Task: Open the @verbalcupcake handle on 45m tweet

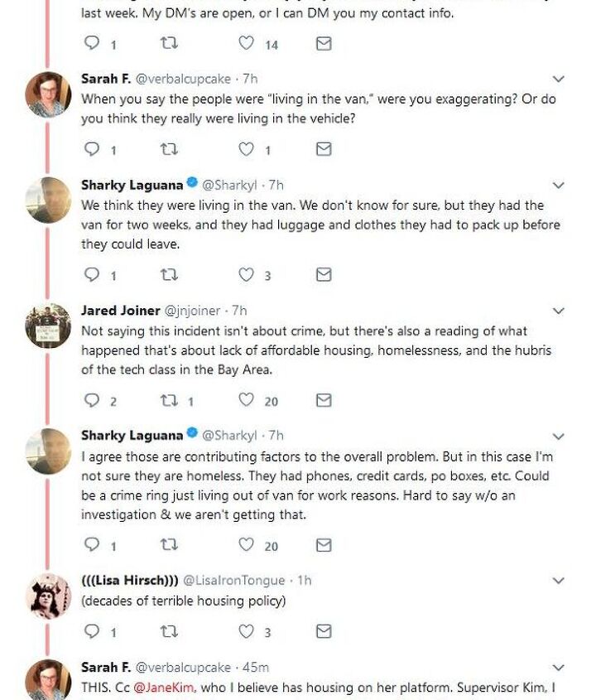Action: 182,667
